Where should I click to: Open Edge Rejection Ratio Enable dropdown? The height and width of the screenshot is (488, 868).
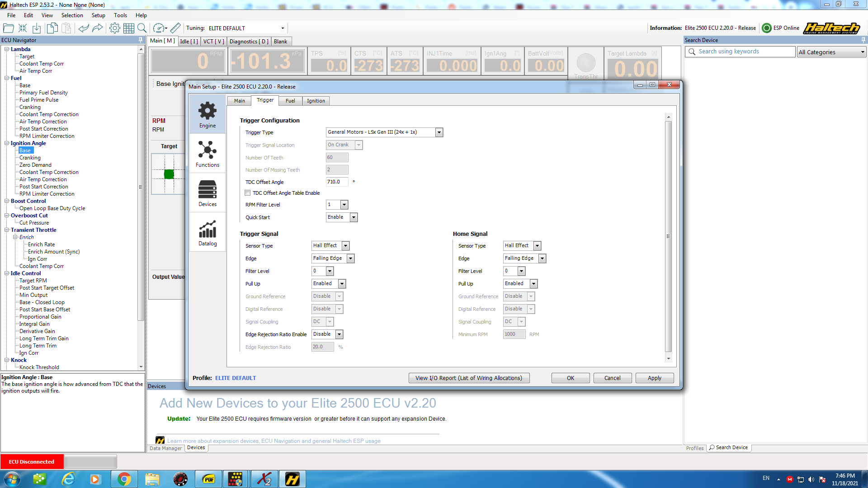(x=340, y=334)
